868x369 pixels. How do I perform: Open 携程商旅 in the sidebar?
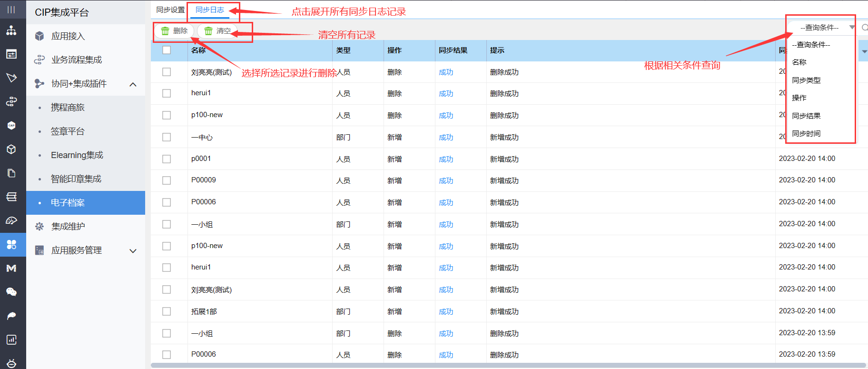[x=68, y=108]
